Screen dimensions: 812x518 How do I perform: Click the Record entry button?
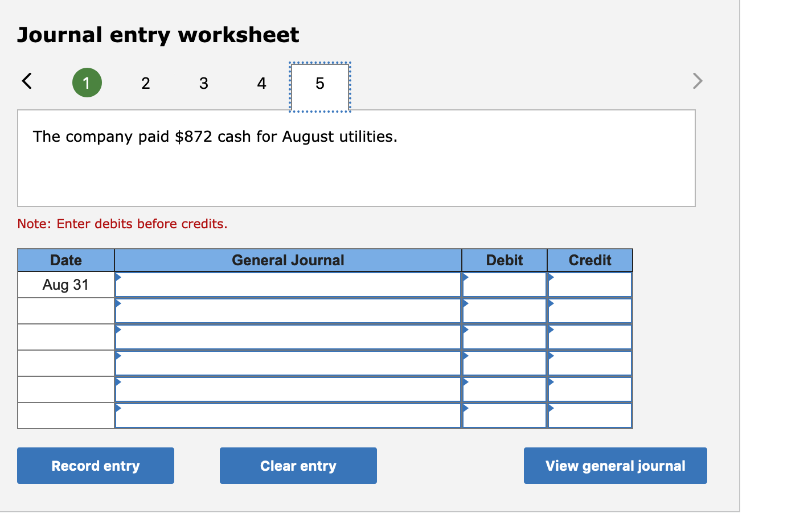coord(95,466)
